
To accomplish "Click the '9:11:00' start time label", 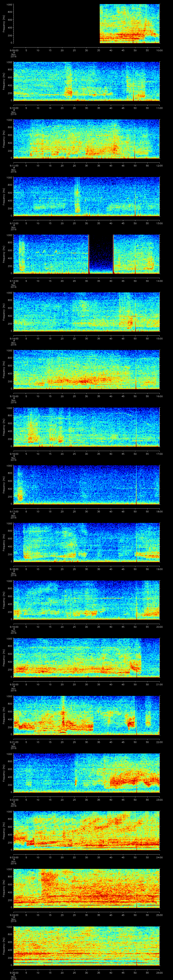I will 14,166.
